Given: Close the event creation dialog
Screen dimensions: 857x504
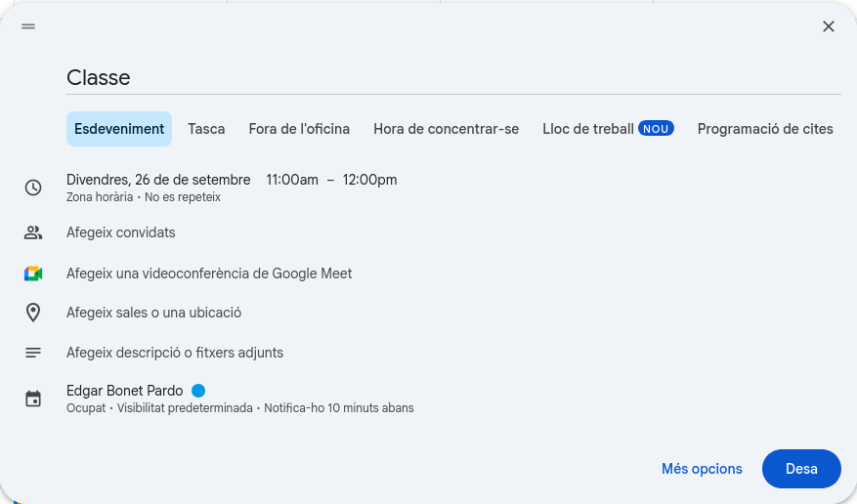Looking at the screenshot, I should point(829,26).
